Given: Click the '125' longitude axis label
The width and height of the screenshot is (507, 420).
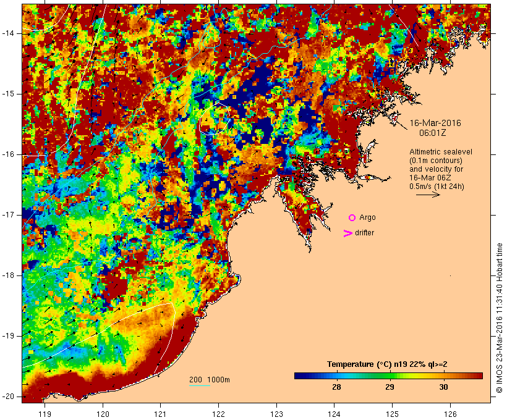Looking at the screenshot, I should [x=393, y=414].
